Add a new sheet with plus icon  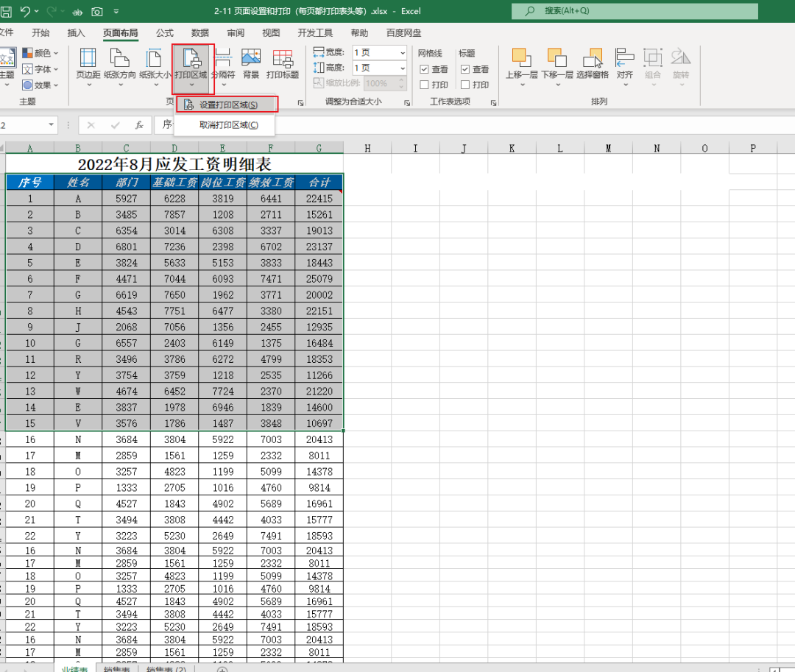coord(222,669)
